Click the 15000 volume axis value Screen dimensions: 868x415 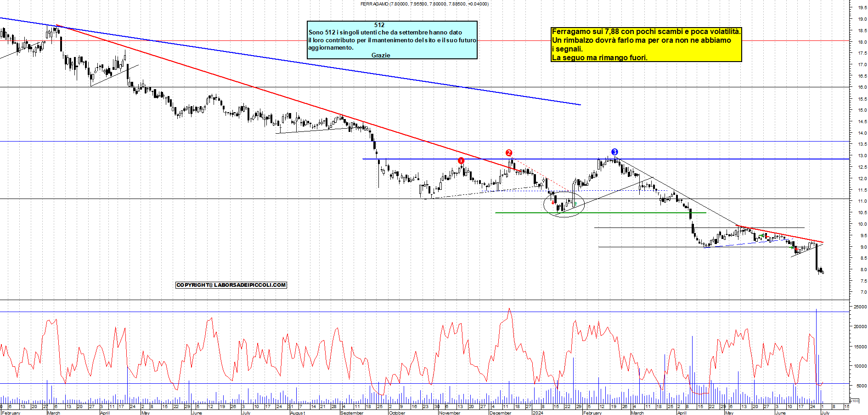click(x=860, y=347)
